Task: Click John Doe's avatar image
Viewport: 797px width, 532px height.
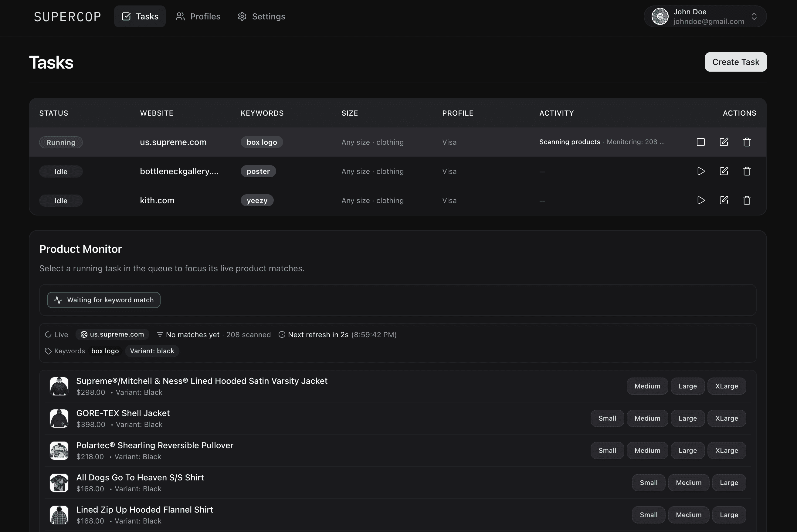Action: pos(660,16)
